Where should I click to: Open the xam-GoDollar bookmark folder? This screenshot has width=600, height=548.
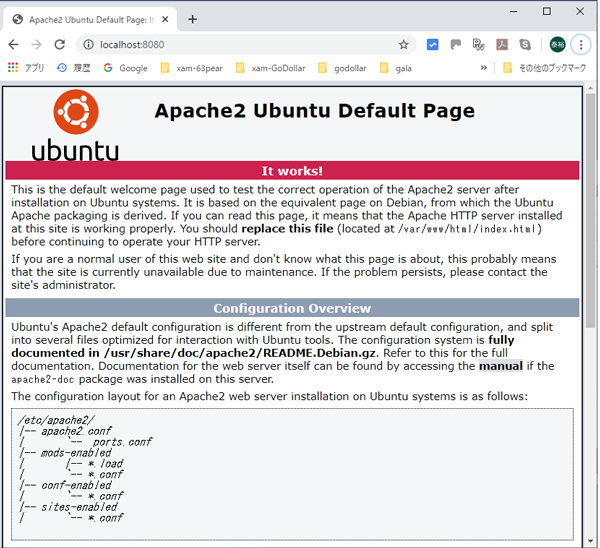pyautogui.click(x=271, y=68)
